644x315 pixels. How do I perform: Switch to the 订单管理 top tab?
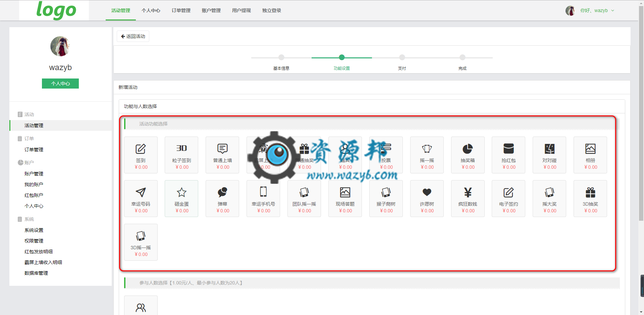(x=181, y=10)
